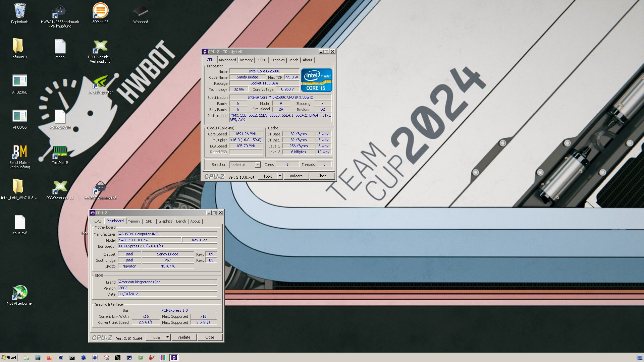The width and height of the screenshot is (644, 362).
Task: Open Windows Explorer from the taskbar
Action: click(x=26, y=358)
